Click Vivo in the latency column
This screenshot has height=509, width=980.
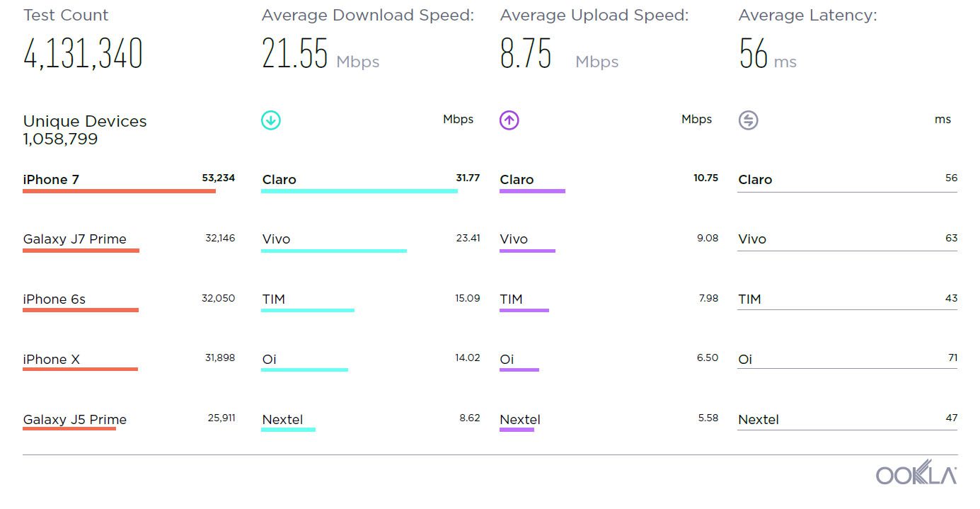(x=752, y=239)
